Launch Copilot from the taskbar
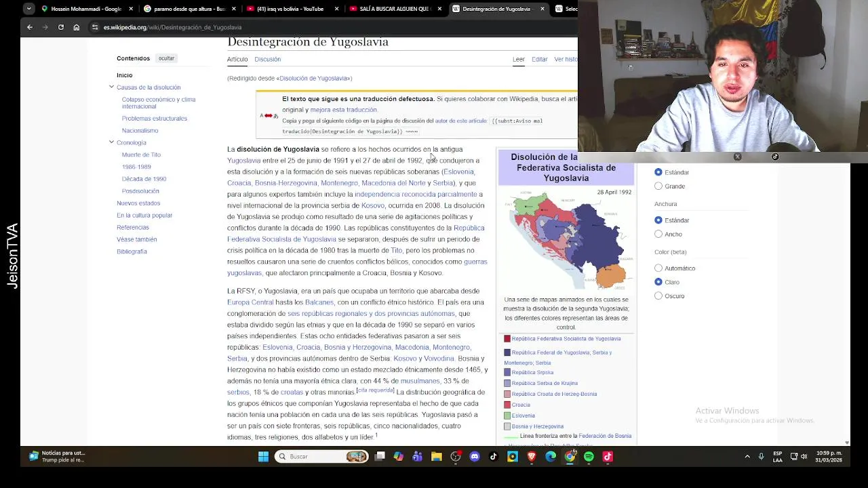The width and height of the screenshot is (868, 488). [399, 457]
